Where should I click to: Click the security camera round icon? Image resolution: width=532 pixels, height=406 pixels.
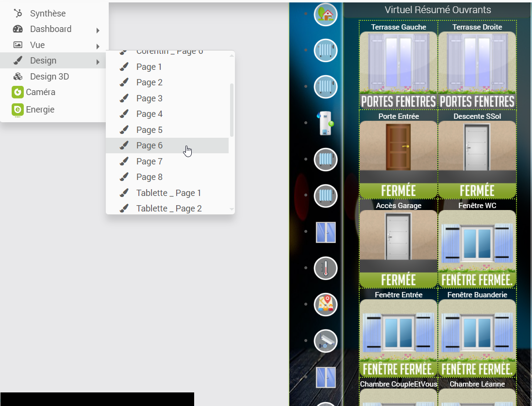pos(325,341)
